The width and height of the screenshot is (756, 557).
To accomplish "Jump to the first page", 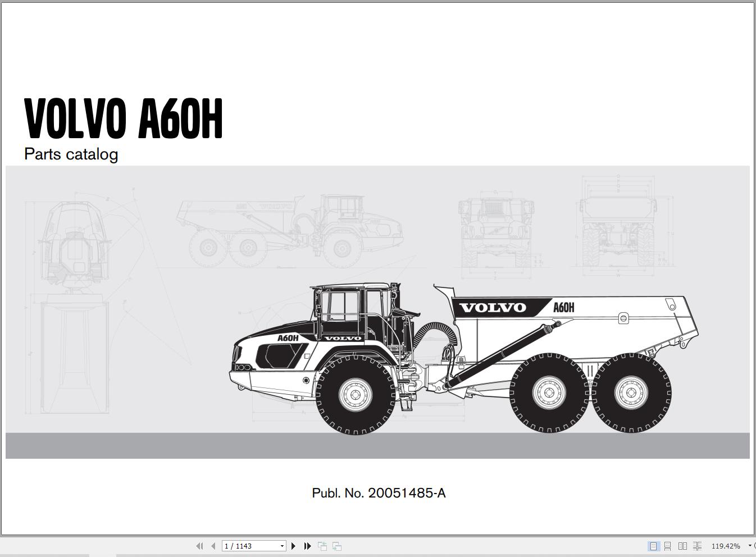I will pos(200,546).
